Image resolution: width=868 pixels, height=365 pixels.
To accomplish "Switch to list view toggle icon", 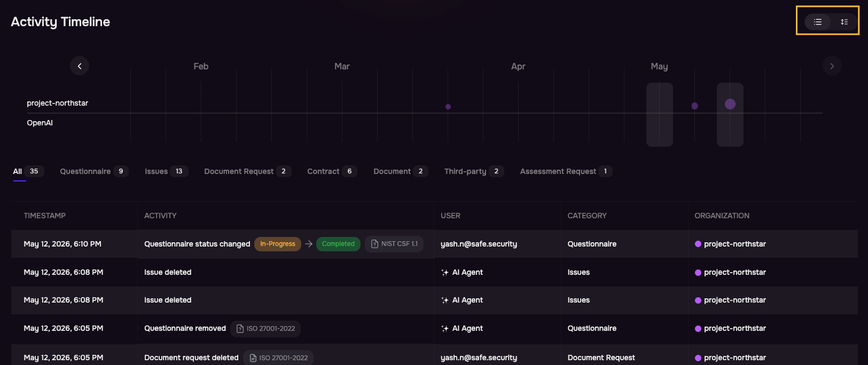I will click(817, 22).
